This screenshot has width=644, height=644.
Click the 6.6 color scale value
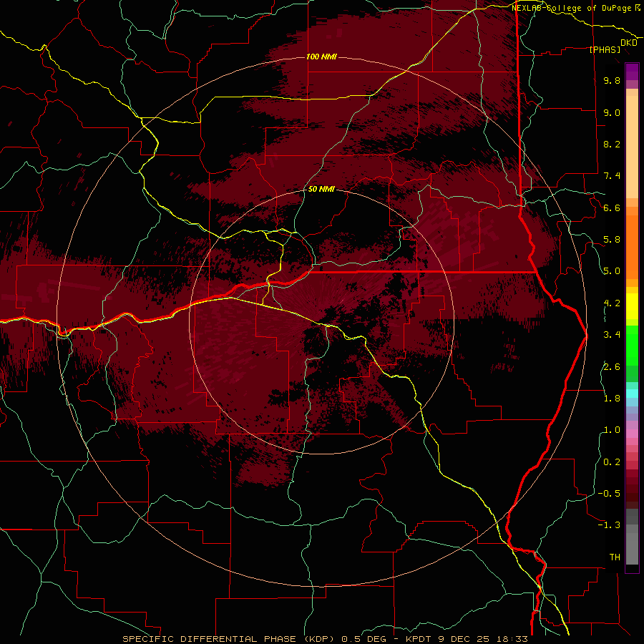612,208
